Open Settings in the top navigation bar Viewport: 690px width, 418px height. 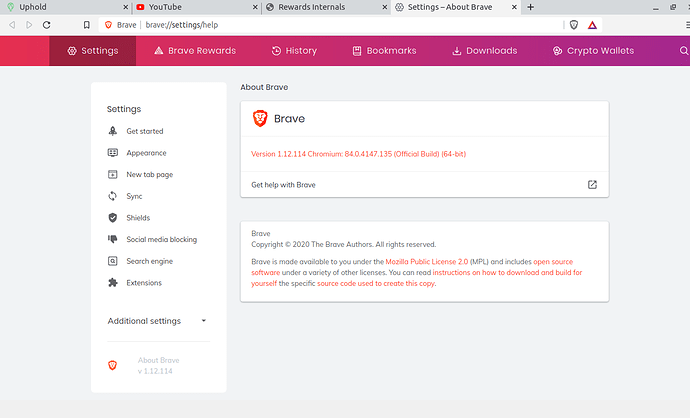pos(93,51)
